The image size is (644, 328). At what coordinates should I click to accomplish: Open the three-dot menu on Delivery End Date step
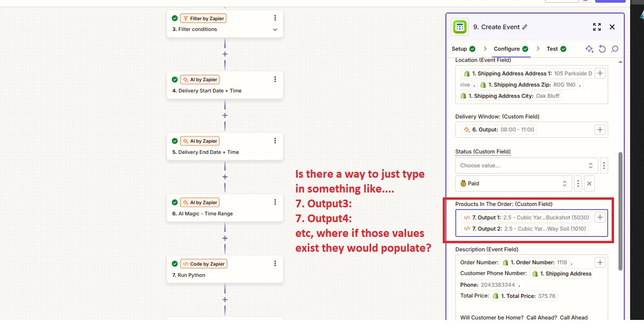[x=275, y=141]
